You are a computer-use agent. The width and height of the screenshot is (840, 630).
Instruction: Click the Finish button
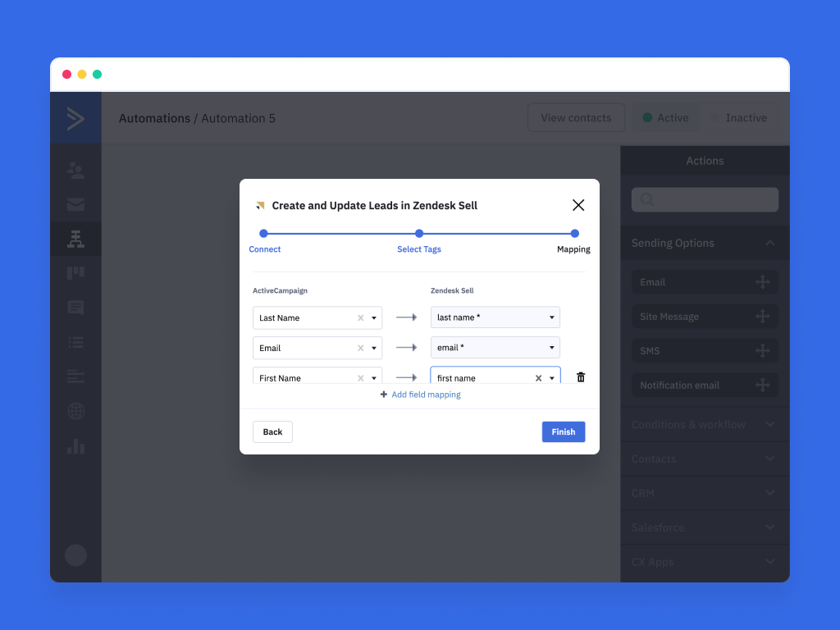pyautogui.click(x=563, y=432)
